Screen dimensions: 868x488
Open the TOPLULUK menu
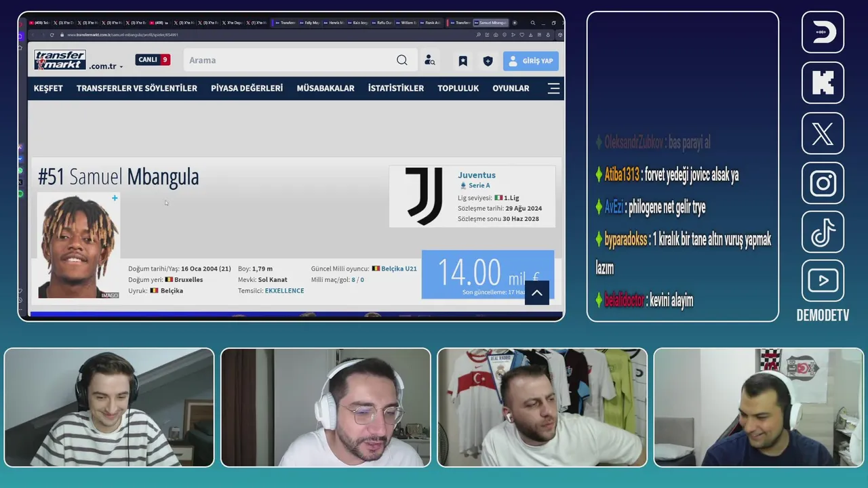tap(458, 88)
